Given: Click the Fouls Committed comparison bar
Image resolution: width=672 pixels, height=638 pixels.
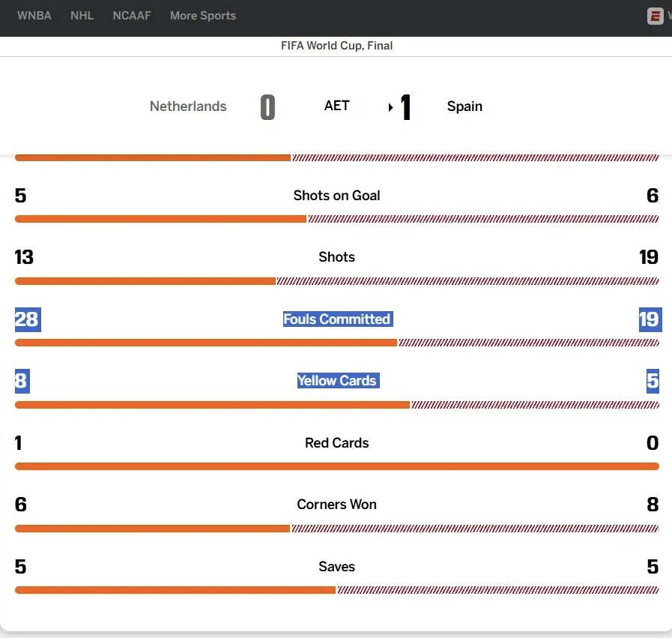Looking at the screenshot, I should click(x=337, y=343).
